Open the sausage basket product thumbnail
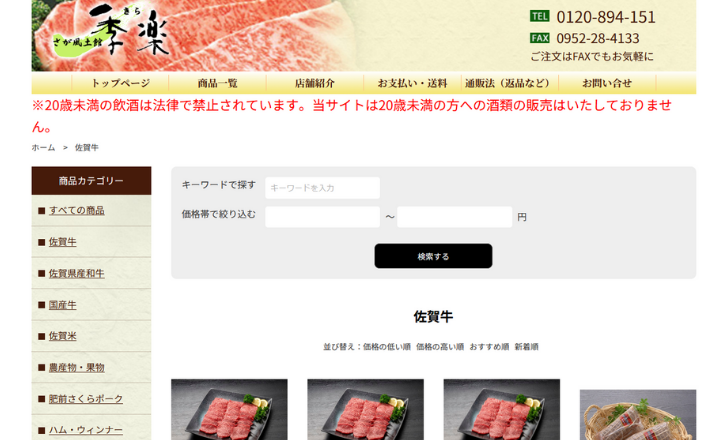The image size is (720, 440). 638,415
